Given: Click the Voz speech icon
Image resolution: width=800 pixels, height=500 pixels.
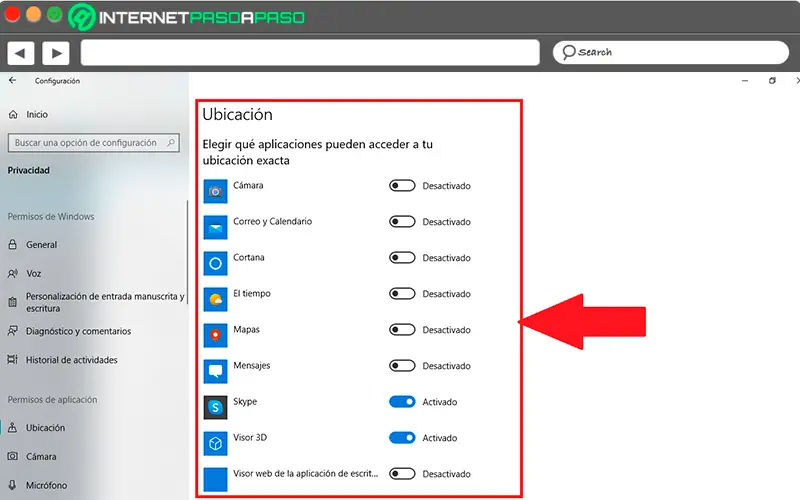Looking at the screenshot, I should coord(13,273).
